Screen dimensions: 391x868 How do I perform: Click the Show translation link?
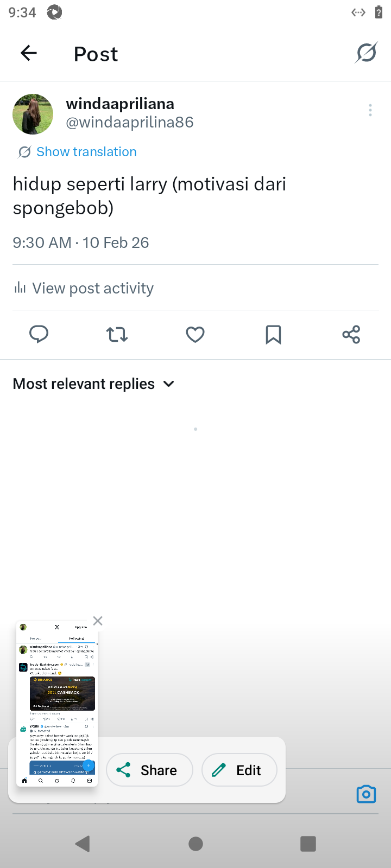click(86, 152)
